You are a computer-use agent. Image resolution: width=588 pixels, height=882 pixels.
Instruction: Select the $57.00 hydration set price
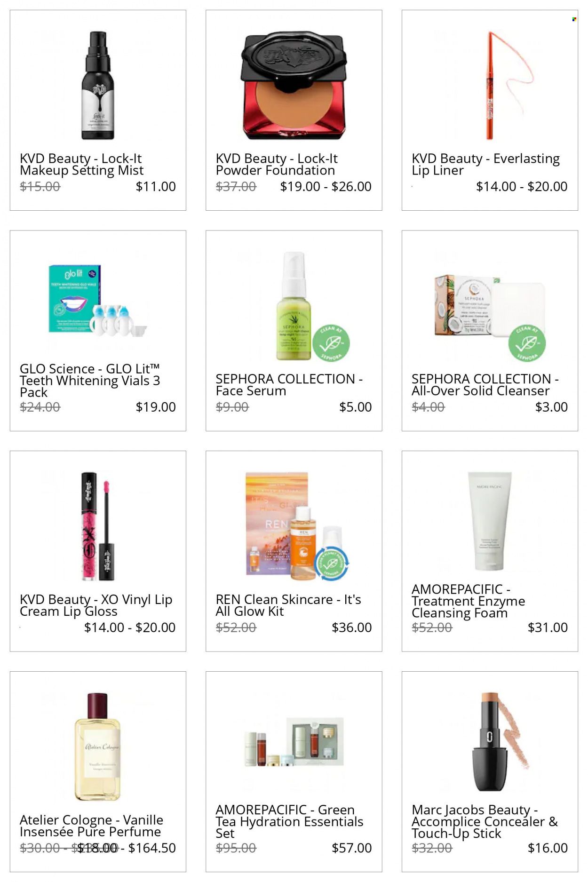(351, 848)
